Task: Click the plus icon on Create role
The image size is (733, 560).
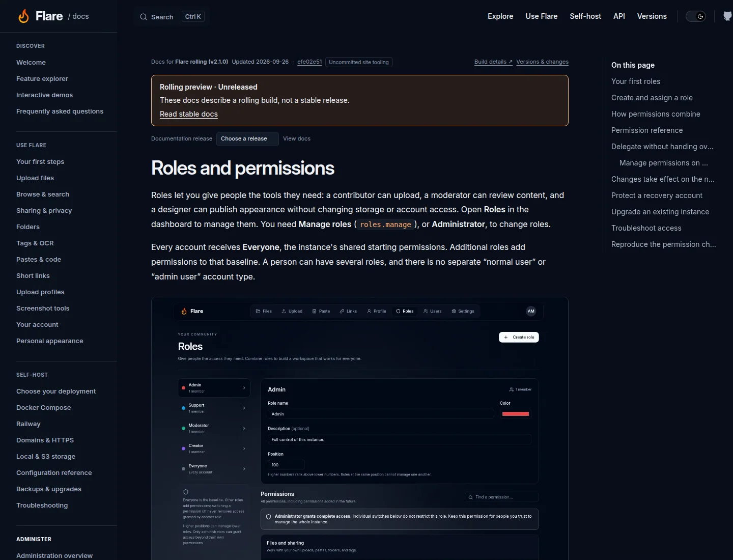Action: [x=505, y=337]
